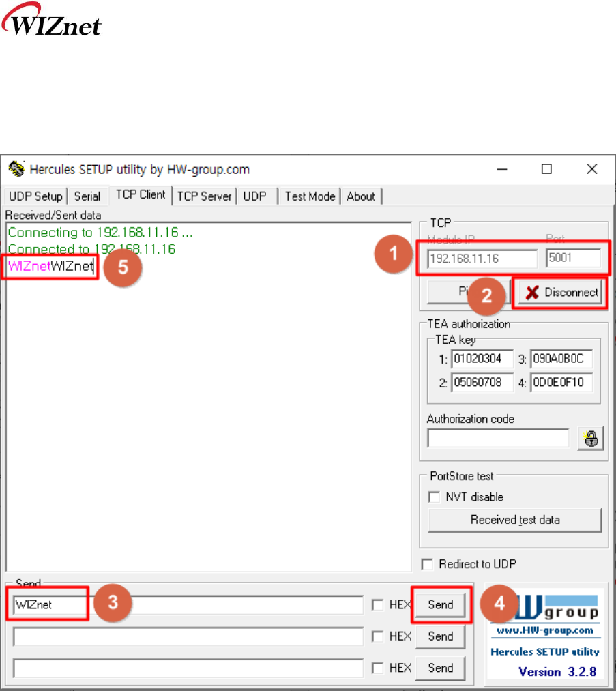Open the www.HW-group.com link
616x691 pixels.
[545, 630]
